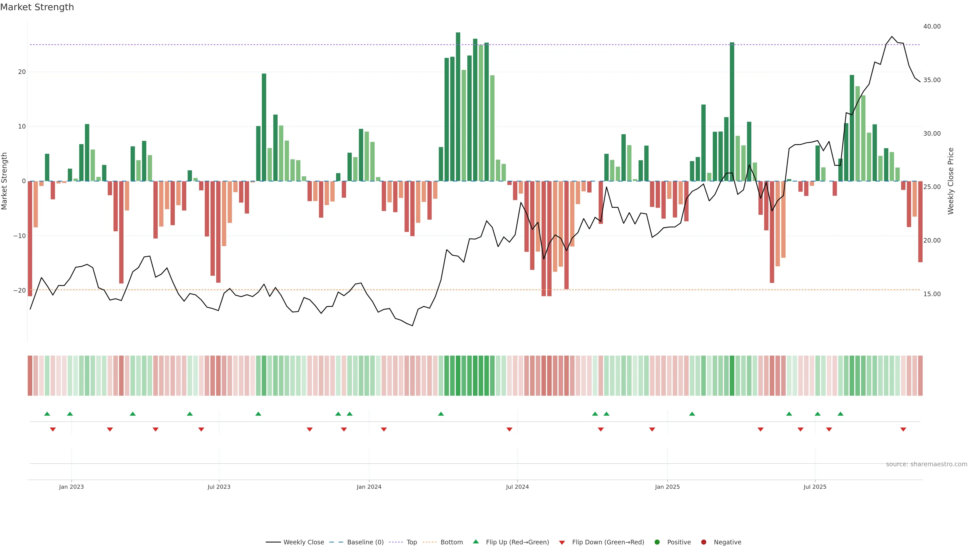Viewport: 980px width, 551px height.
Task: Click the Jan 2024 x-axis label
Action: tap(369, 487)
